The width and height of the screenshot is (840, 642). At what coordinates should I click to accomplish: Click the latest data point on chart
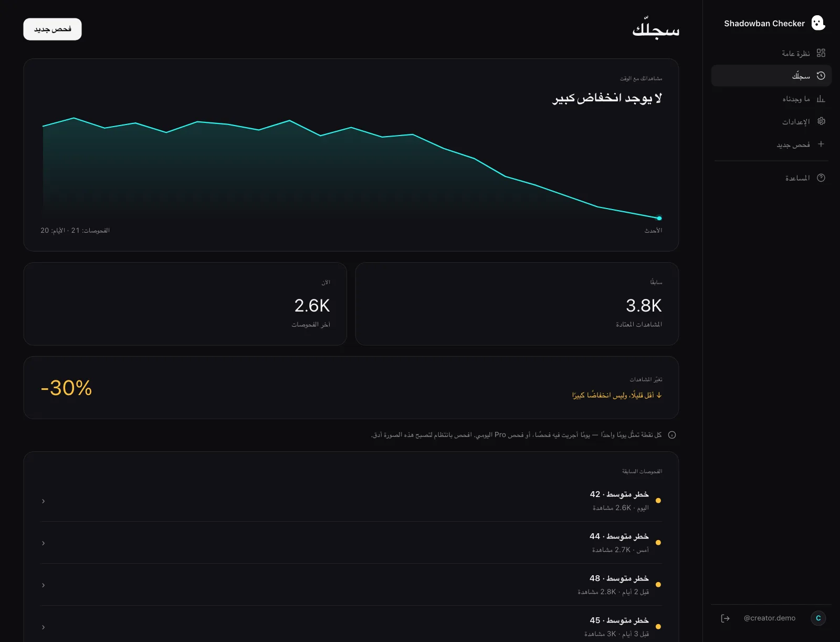tap(659, 218)
